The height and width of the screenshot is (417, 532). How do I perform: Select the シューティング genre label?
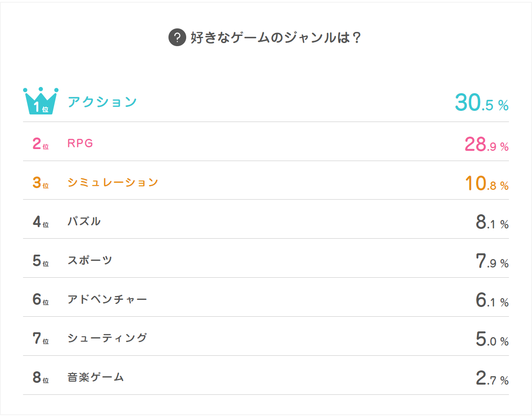click(107, 338)
